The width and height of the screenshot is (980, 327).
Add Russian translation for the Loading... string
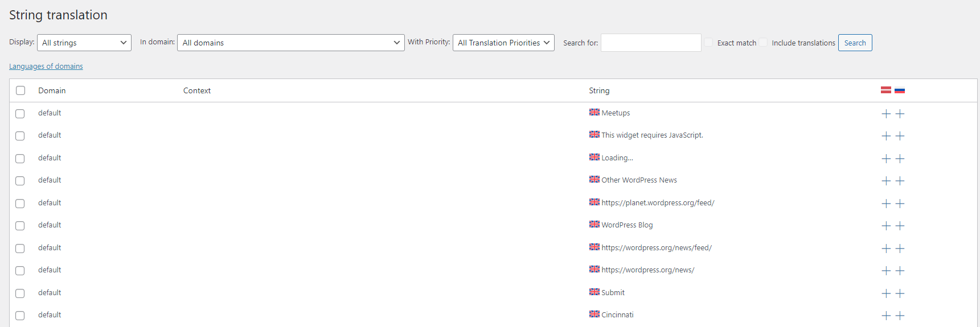(900, 159)
